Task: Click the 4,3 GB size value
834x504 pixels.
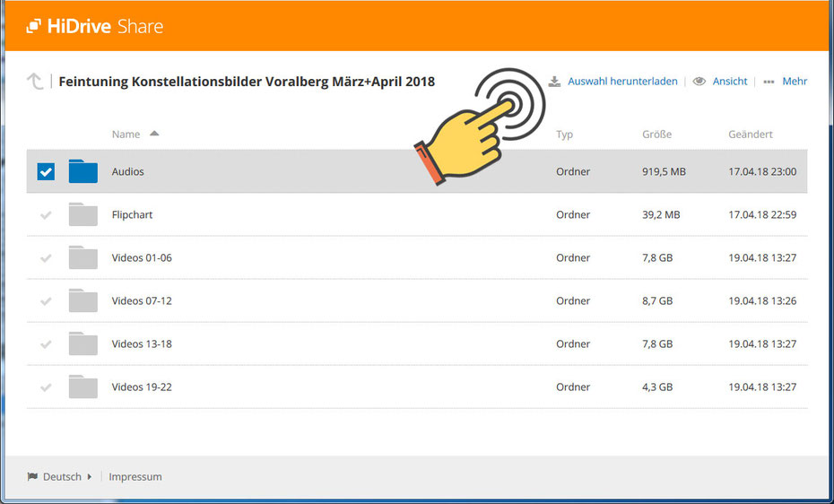Action: coord(657,387)
